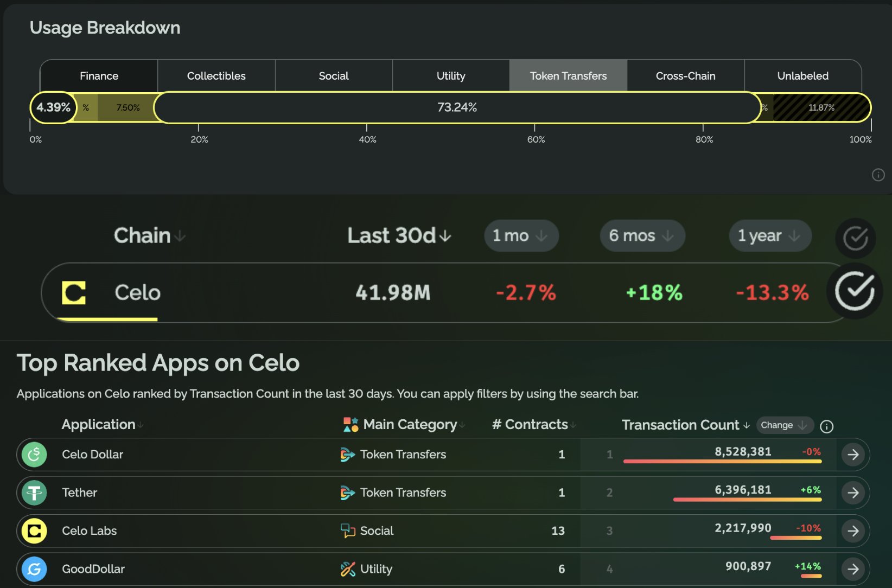Click the 73.24% usage bar segment
This screenshot has height=588, width=892.
point(457,107)
